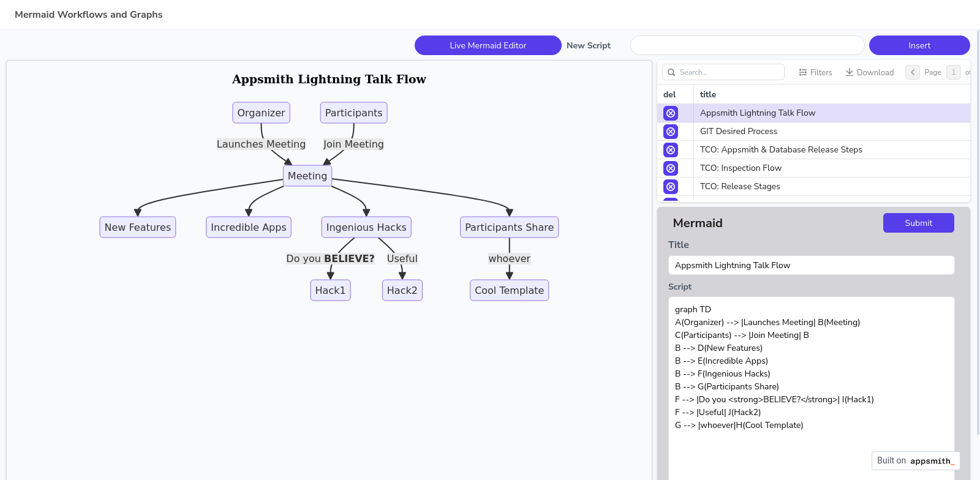Remove TCO: Appsmith & Database Release Steps
The width and height of the screenshot is (980, 480).
[x=671, y=150]
